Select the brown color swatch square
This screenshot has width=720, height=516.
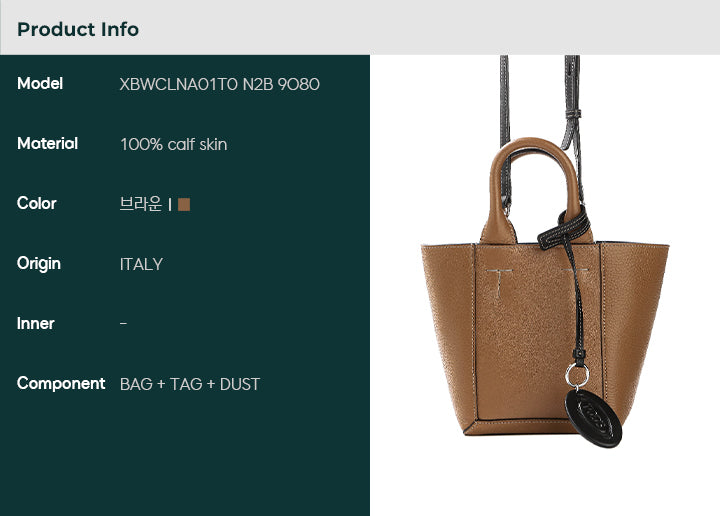pos(184,204)
